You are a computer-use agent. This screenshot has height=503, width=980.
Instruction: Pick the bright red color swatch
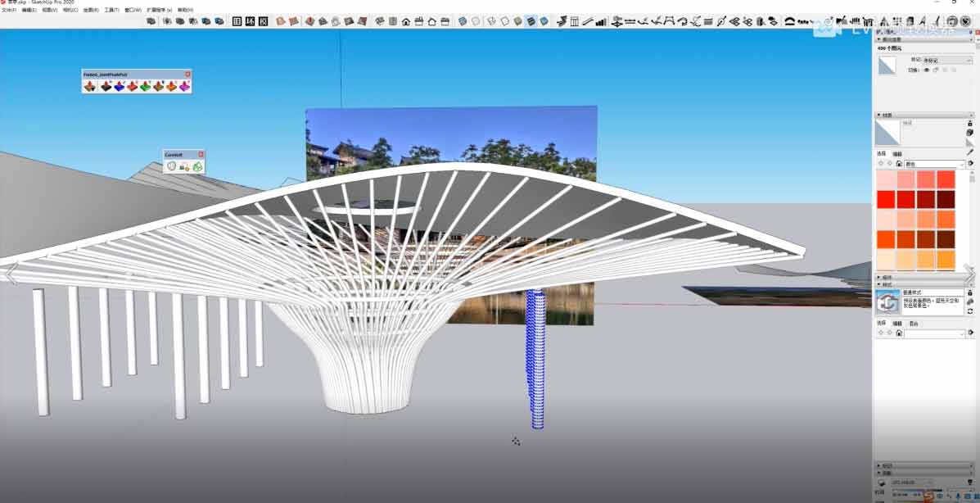886,199
